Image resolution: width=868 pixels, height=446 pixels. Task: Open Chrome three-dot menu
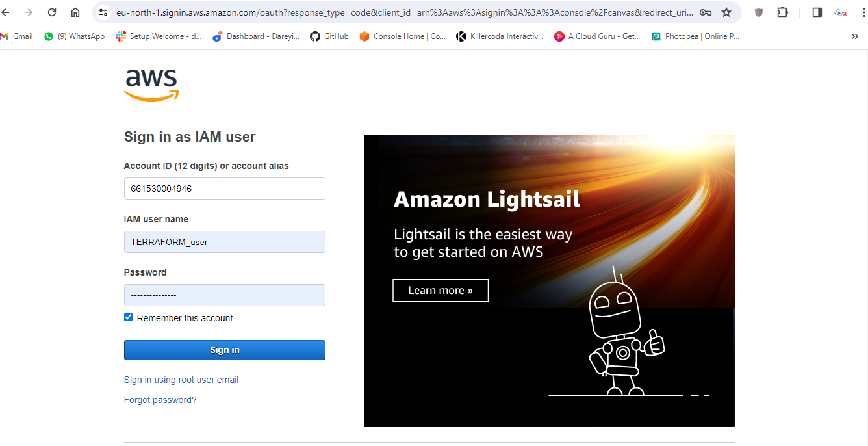tap(865, 12)
